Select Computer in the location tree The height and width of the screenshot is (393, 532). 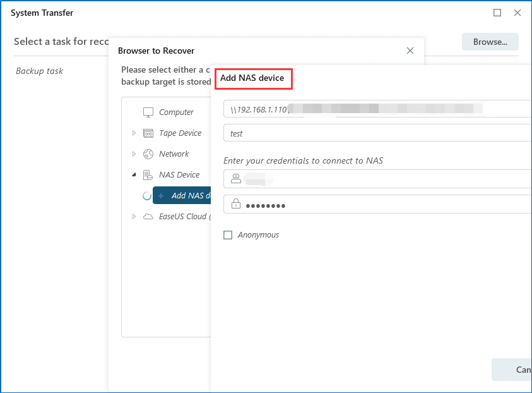coord(176,112)
